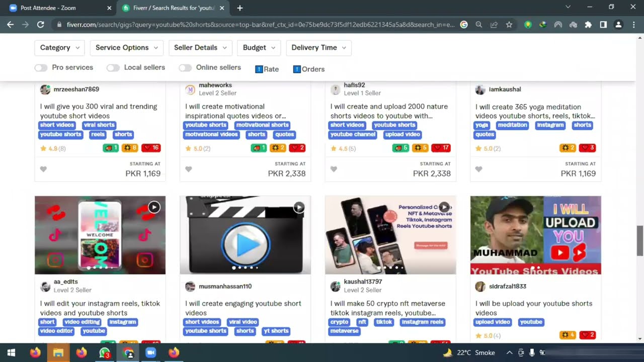The image size is (644, 362).
Task: Open the green lightbulb extension
Action: pos(528,24)
